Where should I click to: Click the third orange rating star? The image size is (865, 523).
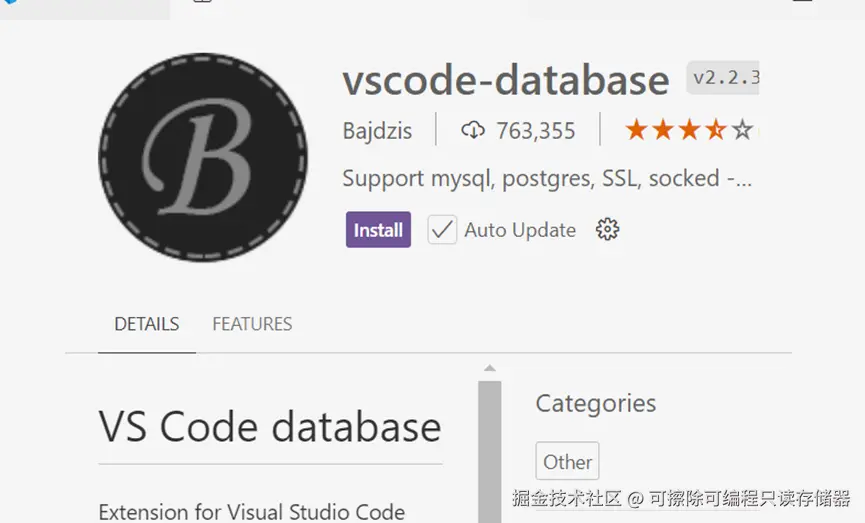(x=690, y=130)
